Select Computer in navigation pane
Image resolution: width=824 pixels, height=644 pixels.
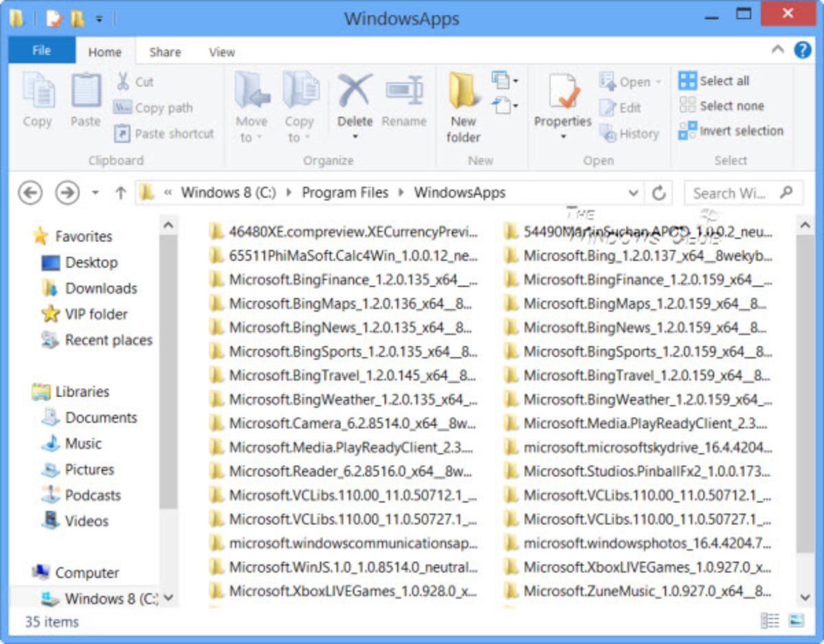coord(76,573)
